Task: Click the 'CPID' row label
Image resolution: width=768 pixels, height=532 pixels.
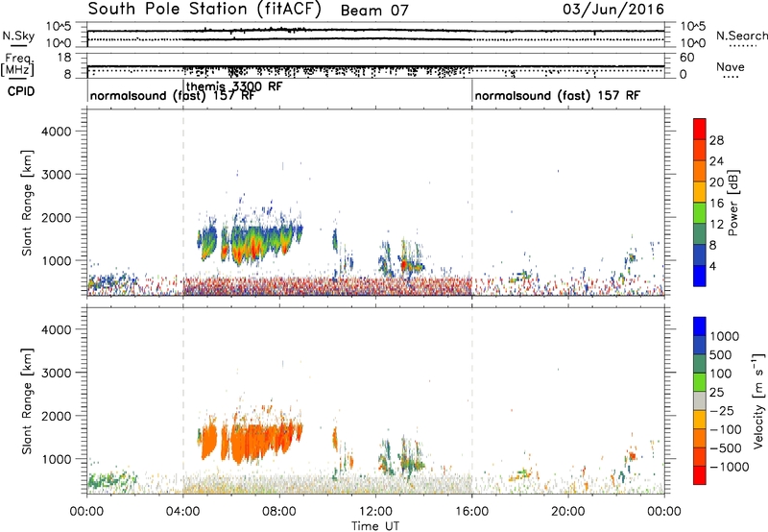Action: tap(21, 91)
